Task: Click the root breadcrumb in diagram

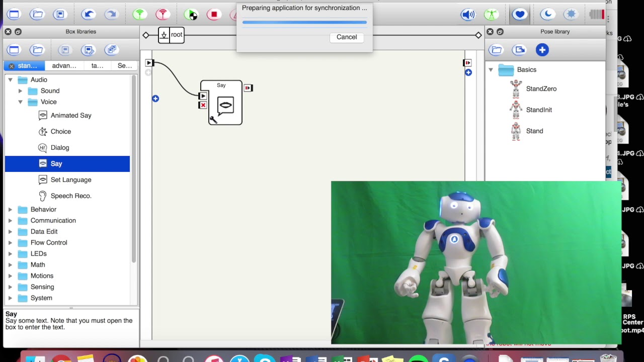Action: coord(171,35)
